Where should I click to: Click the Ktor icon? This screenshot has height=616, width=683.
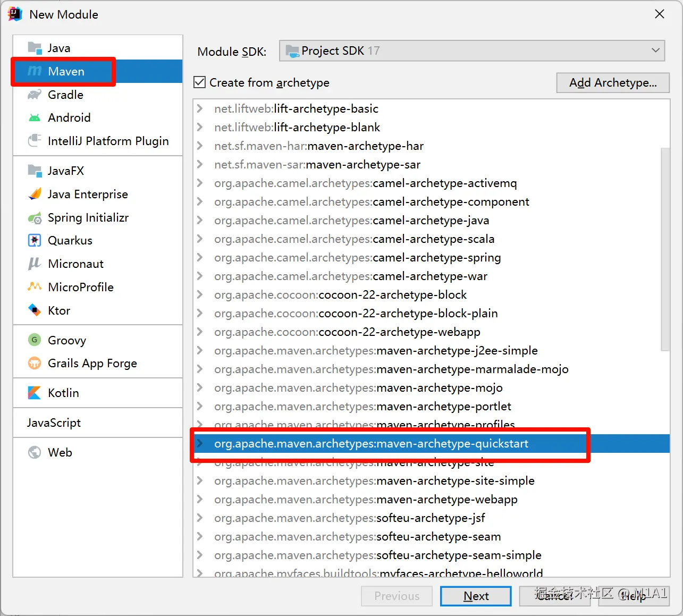point(35,310)
